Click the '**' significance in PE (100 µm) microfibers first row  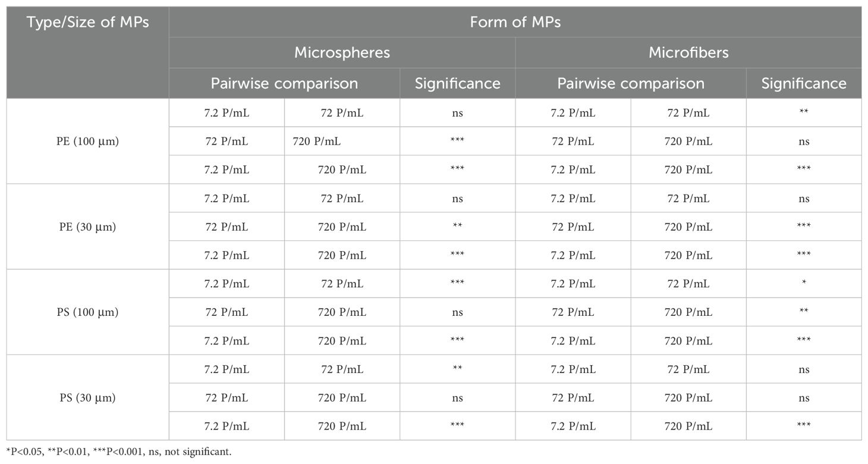(804, 113)
